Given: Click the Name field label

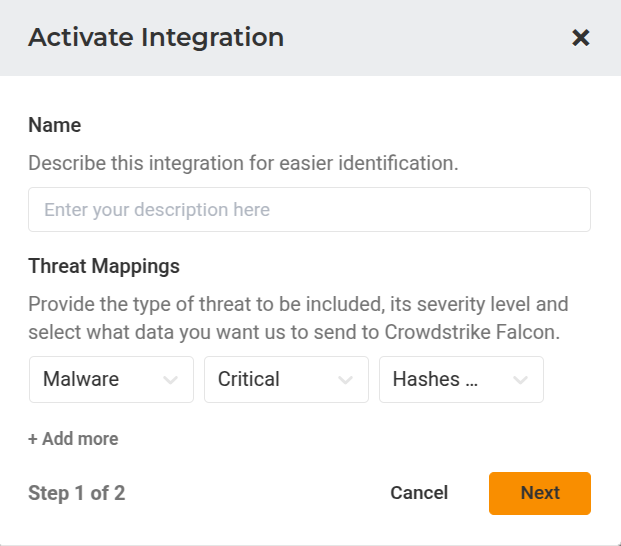Looking at the screenshot, I should tap(54, 125).
